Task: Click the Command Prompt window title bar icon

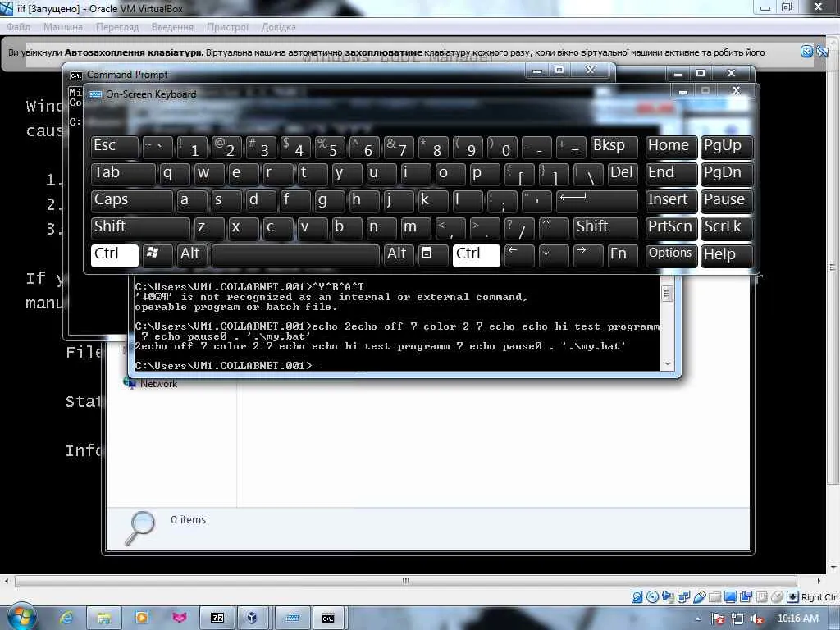Action: (76, 75)
